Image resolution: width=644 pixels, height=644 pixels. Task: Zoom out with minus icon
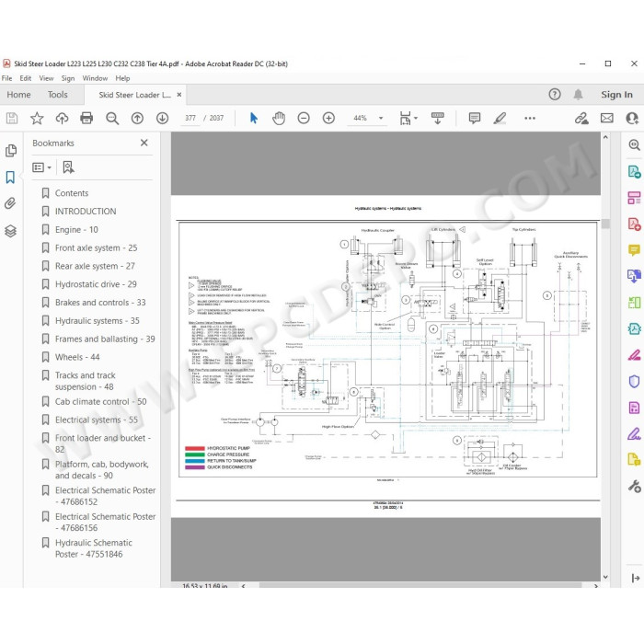304,119
